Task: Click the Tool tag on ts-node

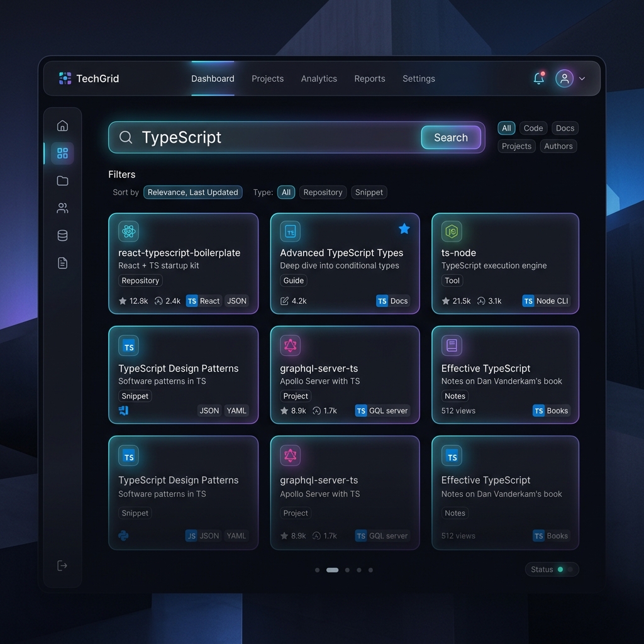Action: click(452, 280)
